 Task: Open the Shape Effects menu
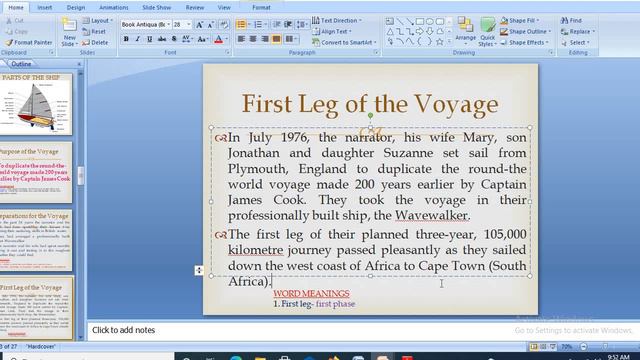[x=524, y=42]
